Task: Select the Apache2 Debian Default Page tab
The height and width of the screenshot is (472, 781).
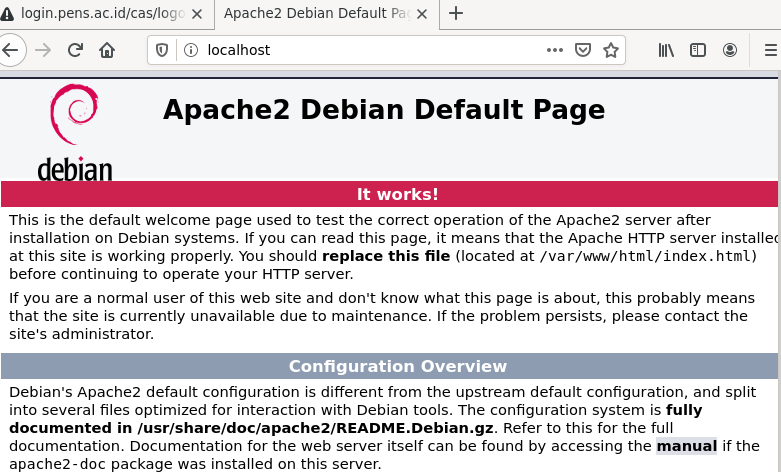Action: click(317, 13)
